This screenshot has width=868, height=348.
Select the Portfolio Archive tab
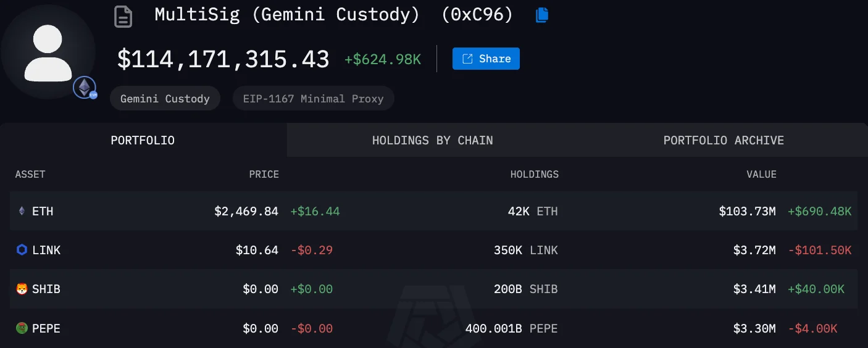point(724,140)
